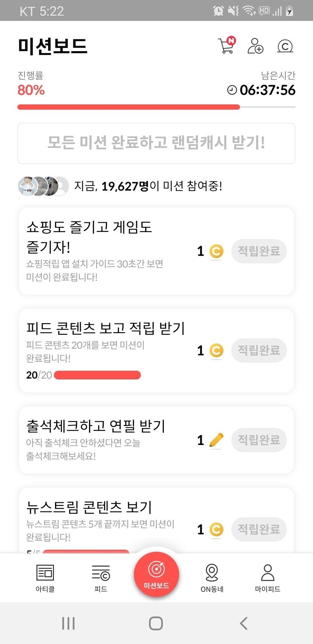Tap the clock icon beside remaining time
The height and width of the screenshot is (644, 313).
tap(232, 90)
